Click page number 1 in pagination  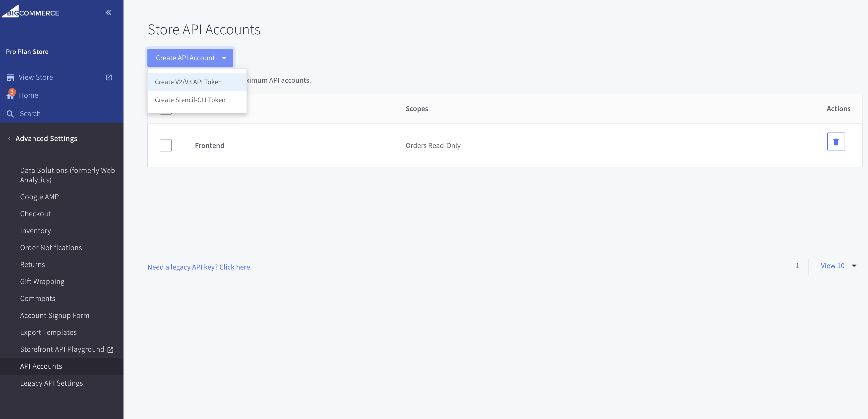click(797, 266)
